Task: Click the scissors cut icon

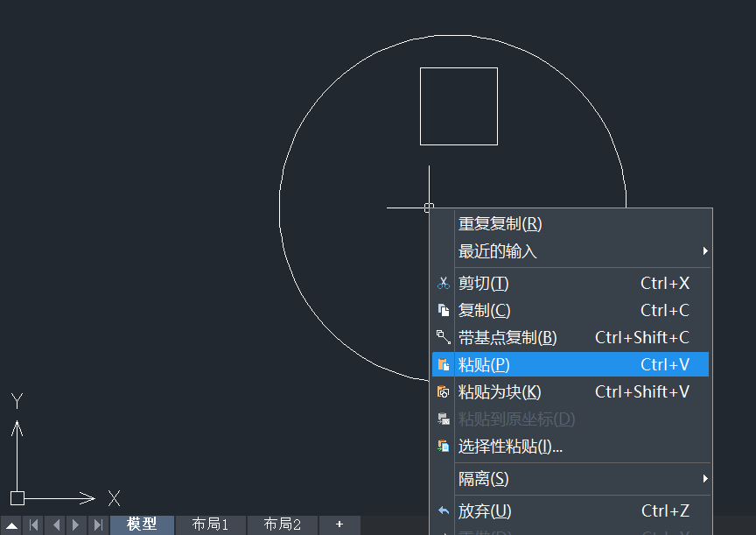Action: pos(443,283)
